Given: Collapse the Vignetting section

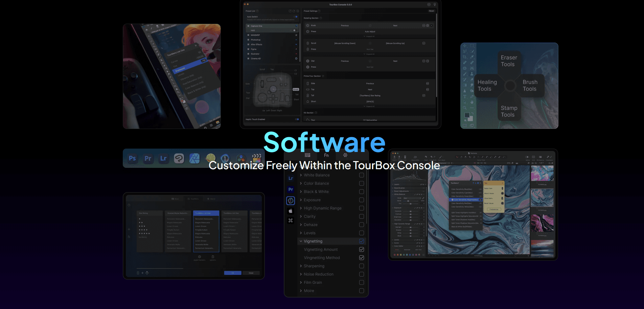Looking at the screenshot, I should (x=301, y=241).
